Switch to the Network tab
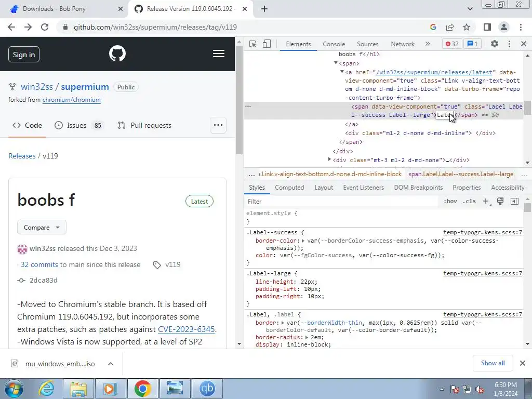The image size is (532, 399). [x=403, y=44]
